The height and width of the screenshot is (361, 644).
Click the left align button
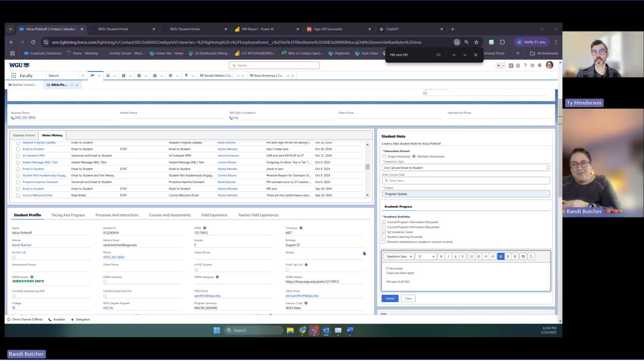[x=501, y=256]
